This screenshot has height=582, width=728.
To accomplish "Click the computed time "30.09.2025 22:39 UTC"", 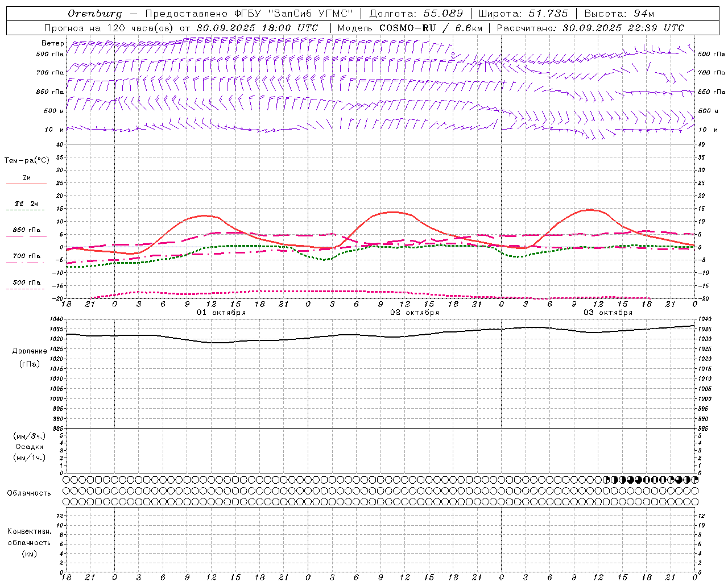I will point(623,28).
